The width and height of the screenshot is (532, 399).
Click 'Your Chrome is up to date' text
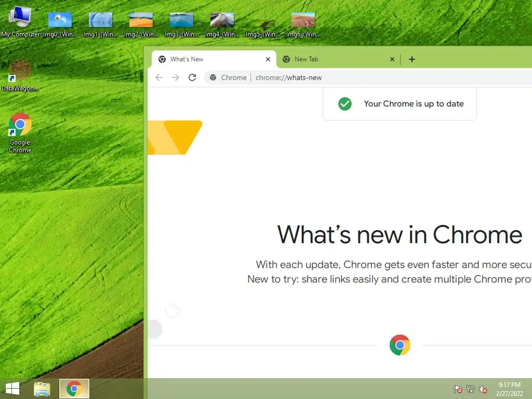414,104
